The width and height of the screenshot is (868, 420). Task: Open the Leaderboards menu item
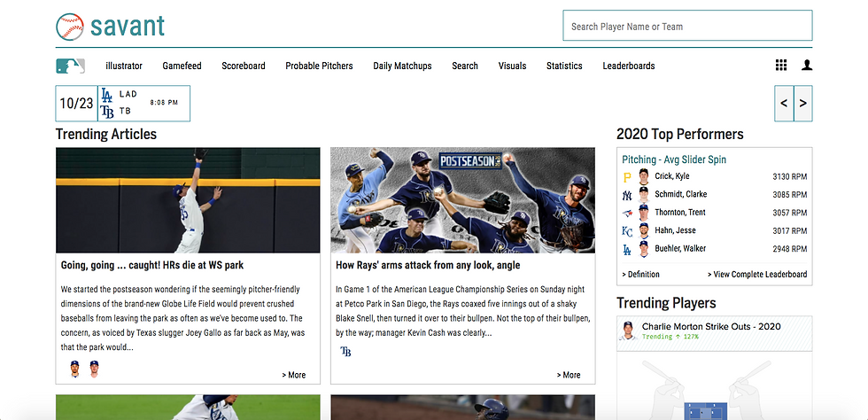pyautogui.click(x=629, y=66)
